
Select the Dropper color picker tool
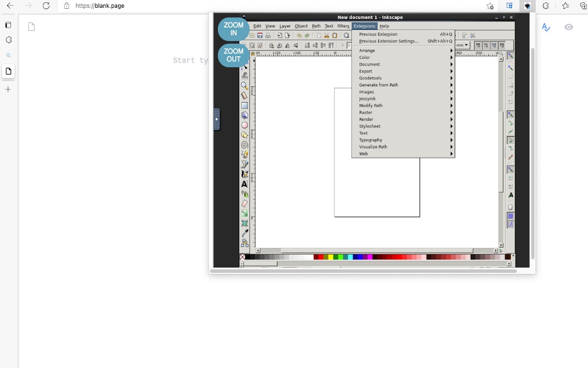coord(244,233)
